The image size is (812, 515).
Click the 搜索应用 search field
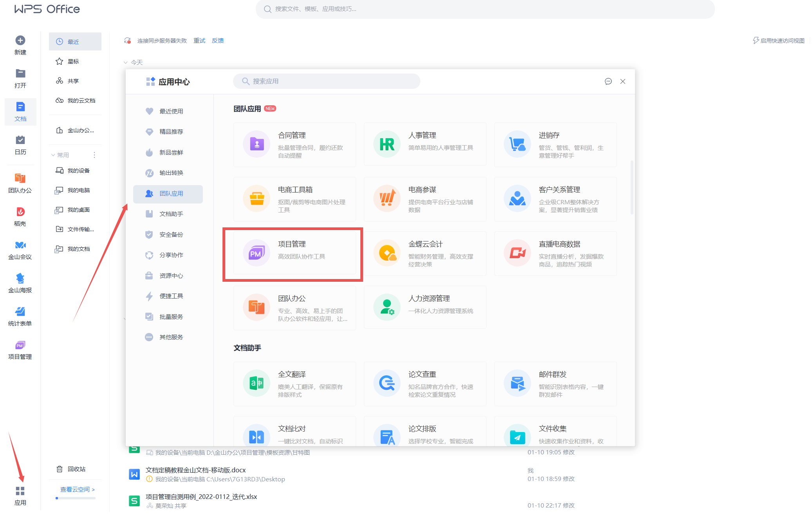(x=327, y=81)
